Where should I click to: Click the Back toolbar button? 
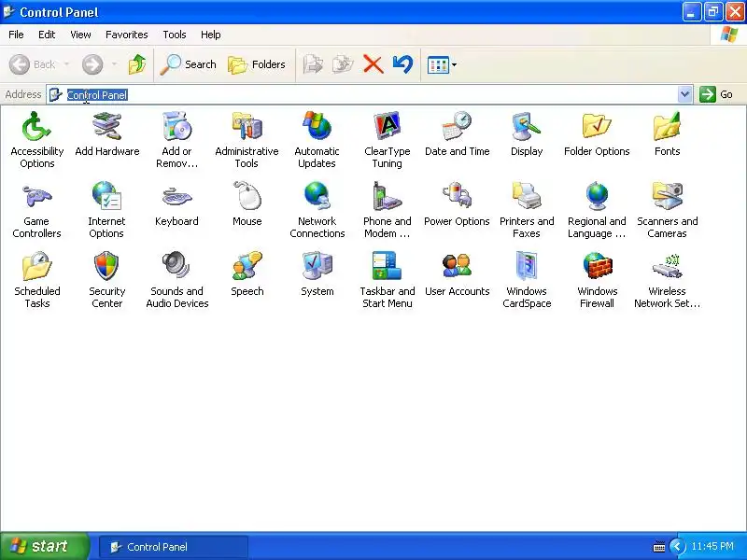click(x=33, y=64)
